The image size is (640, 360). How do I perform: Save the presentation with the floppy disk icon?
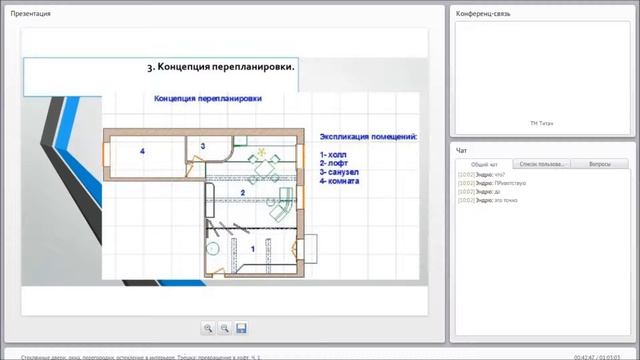pyautogui.click(x=241, y=328)
